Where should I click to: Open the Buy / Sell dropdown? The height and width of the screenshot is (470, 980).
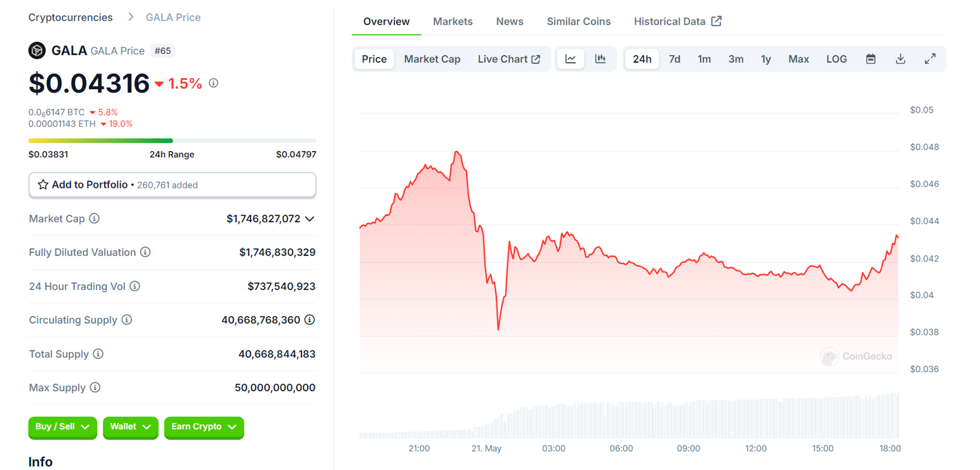pos(62,428)
